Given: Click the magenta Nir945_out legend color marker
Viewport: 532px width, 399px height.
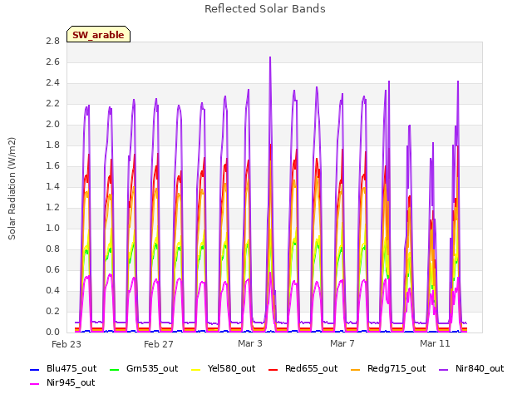Looking at the screenshot, I should (x=35, y=384).
